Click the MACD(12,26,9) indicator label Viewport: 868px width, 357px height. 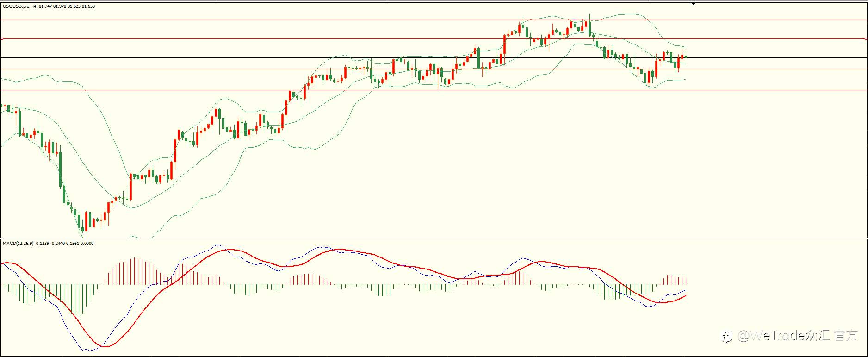click(18, 243)
